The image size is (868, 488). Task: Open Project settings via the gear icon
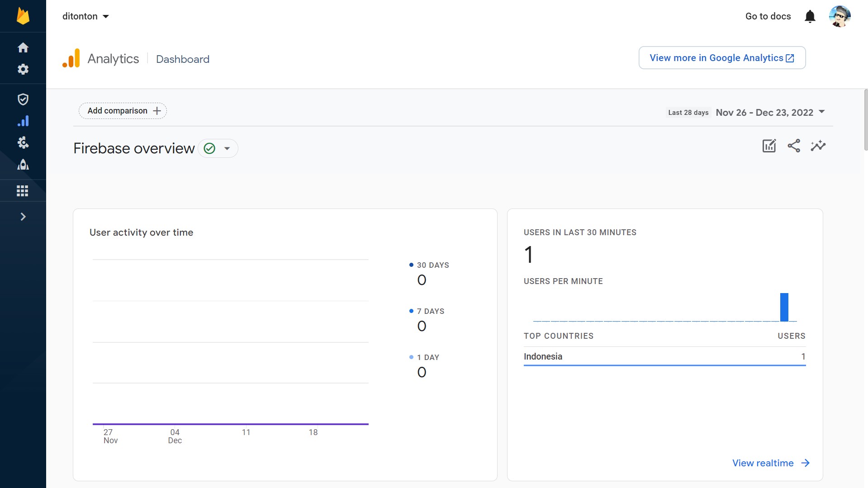click(x=23, y=70)
